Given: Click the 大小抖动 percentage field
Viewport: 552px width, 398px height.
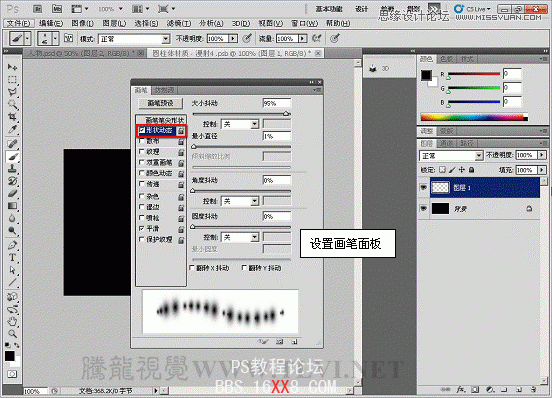Looking at the screenshot, I should 277,103.
